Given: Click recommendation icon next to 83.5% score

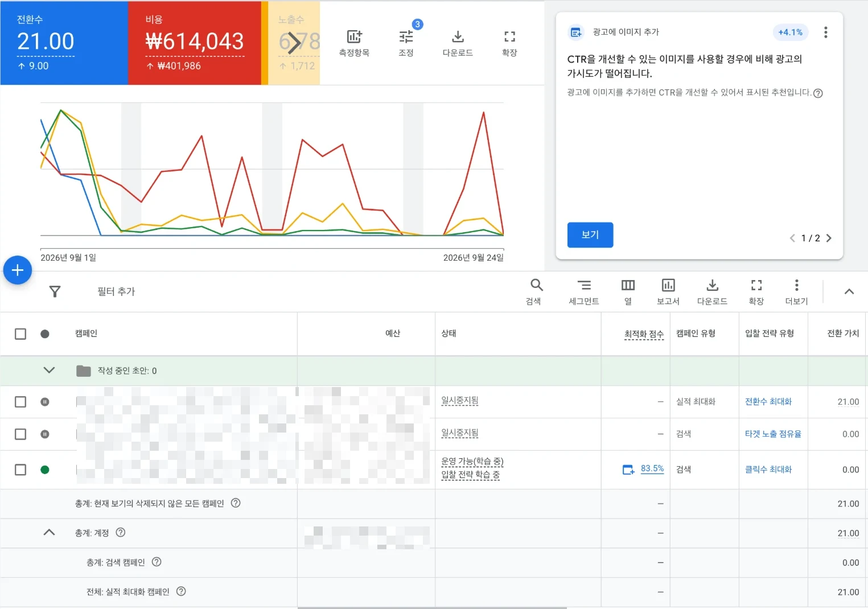Looking at the screenshot, I should 628,470.
